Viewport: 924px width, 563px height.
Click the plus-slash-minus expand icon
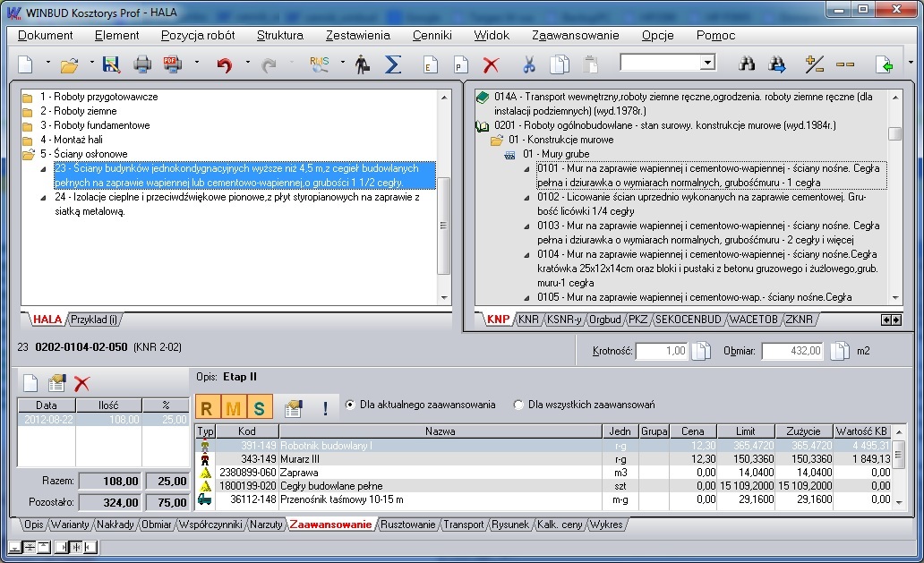point(815,64)
